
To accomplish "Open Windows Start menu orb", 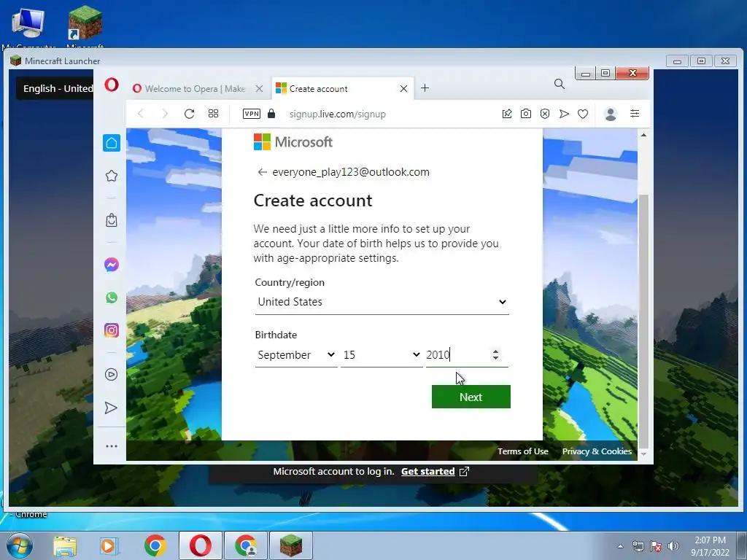I will click(x=18, y=545).
